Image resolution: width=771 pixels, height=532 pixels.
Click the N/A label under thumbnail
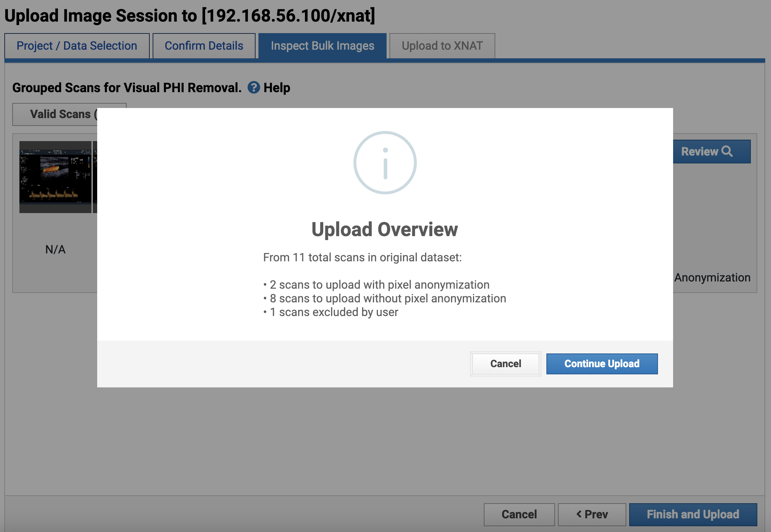(x=55, y=249)
